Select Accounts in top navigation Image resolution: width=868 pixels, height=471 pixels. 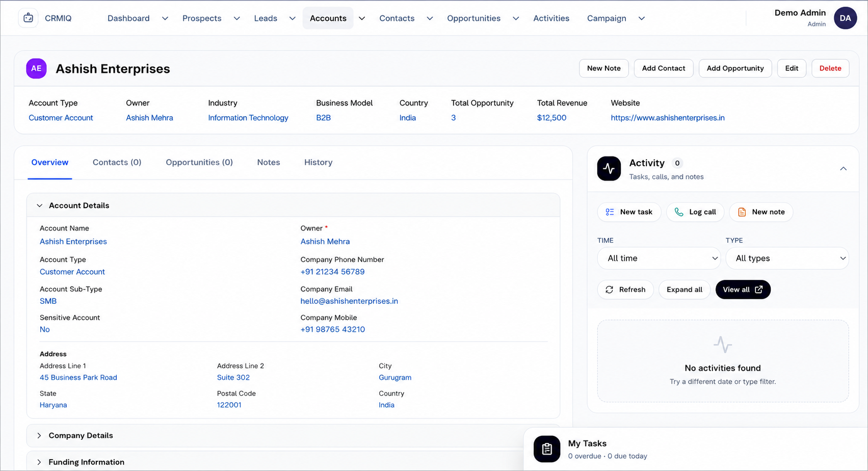(328, 18)
